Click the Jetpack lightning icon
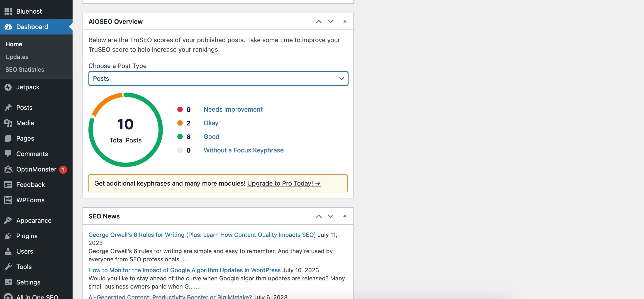This screenshot has height=299, width=644. point(8,87)
